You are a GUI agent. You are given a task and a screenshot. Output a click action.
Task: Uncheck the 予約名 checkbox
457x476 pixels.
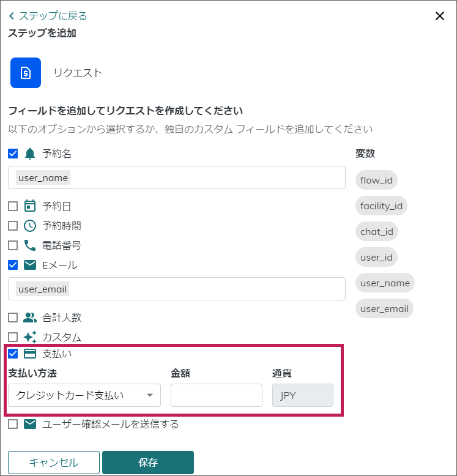[13, 154]
